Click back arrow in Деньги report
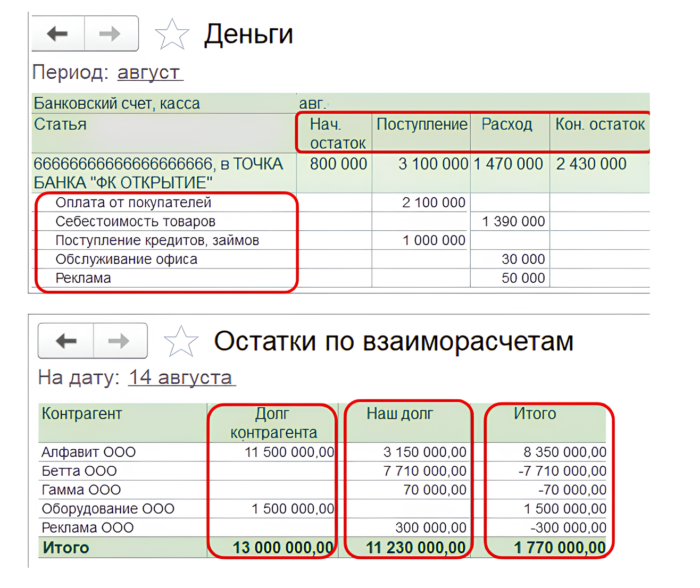 pyautogui.click(x=57, y=34)
